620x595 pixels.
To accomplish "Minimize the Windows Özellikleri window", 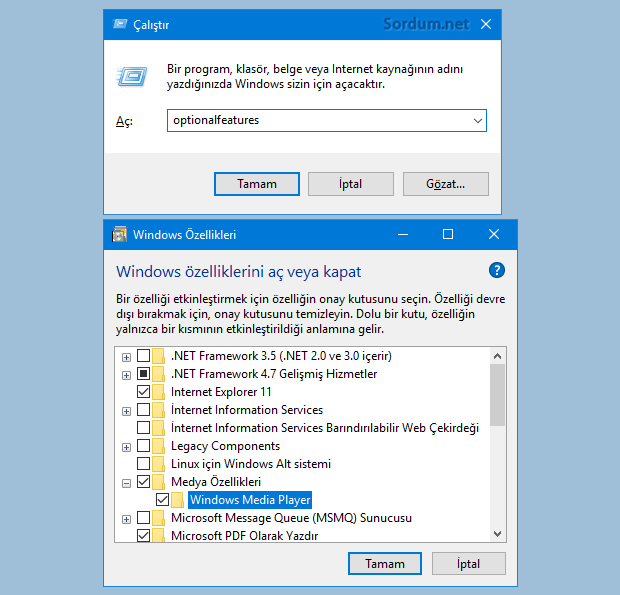I will (403, 234).
